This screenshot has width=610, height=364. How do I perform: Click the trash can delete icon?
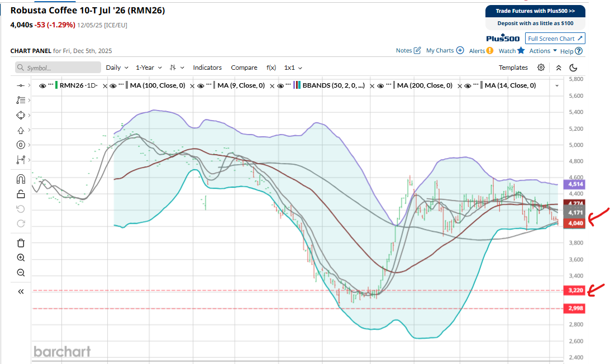click(21, 243)
